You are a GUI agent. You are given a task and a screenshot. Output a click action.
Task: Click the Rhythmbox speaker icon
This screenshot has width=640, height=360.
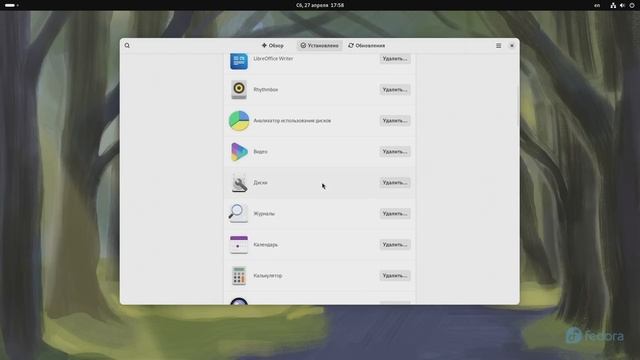point(239,90)
